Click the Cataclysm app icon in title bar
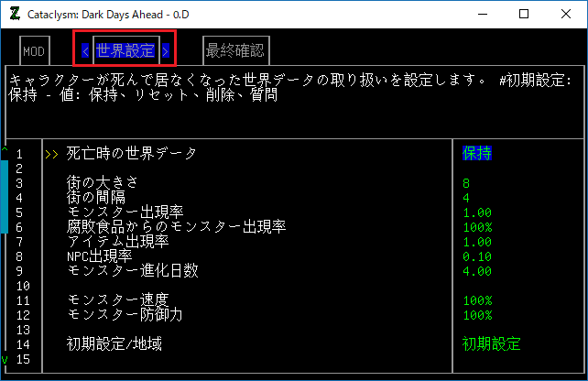Screen dimensions: 588x381 click(x=15, y=14)
